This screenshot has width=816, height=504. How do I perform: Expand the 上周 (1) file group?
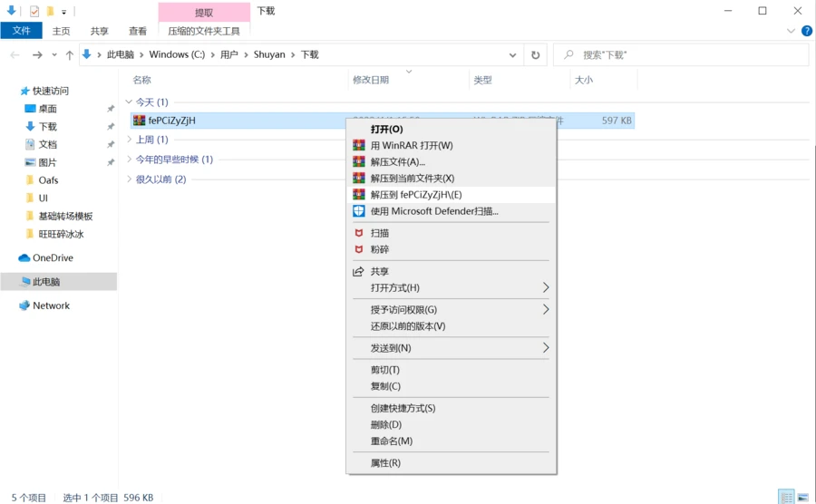click(x=129, y=140)
